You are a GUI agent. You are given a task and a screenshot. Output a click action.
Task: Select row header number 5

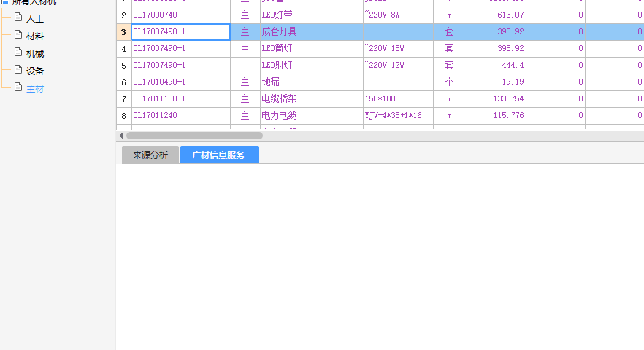[123, 66]
